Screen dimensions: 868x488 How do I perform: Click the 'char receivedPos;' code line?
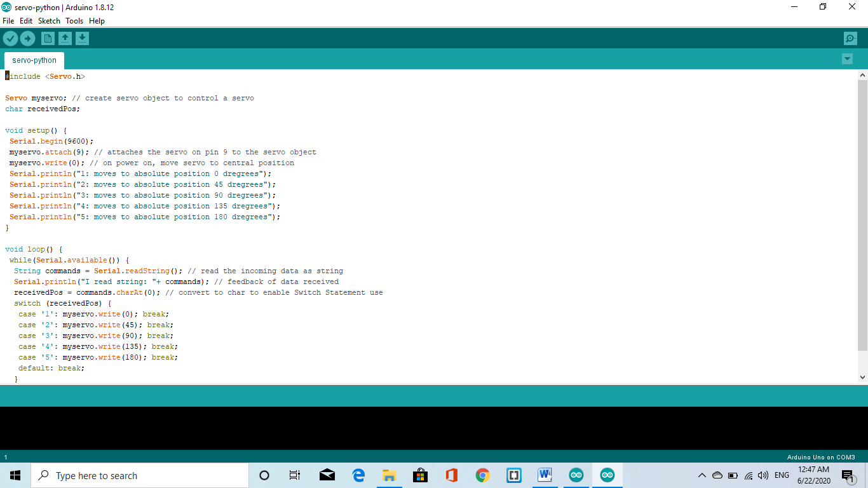point(43,109)
